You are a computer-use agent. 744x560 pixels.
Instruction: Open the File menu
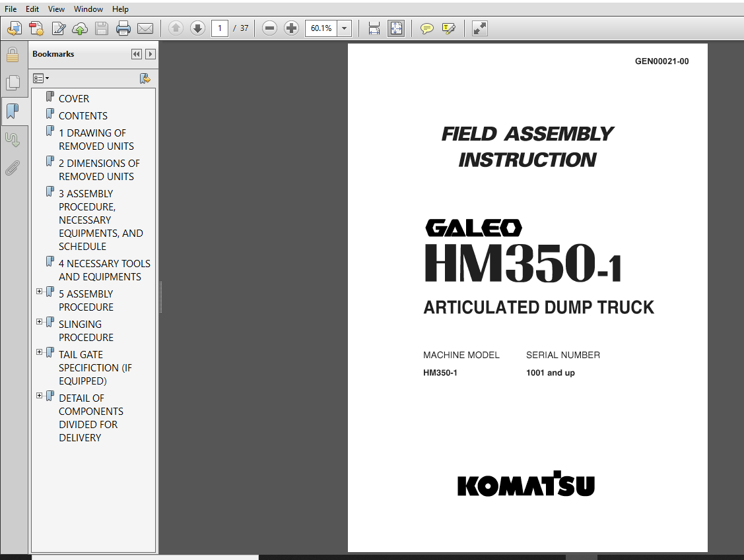tap(11, 9)
